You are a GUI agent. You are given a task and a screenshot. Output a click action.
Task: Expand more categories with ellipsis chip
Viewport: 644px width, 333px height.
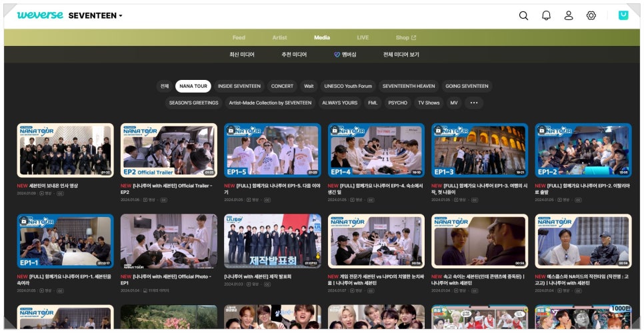point(474,103)
